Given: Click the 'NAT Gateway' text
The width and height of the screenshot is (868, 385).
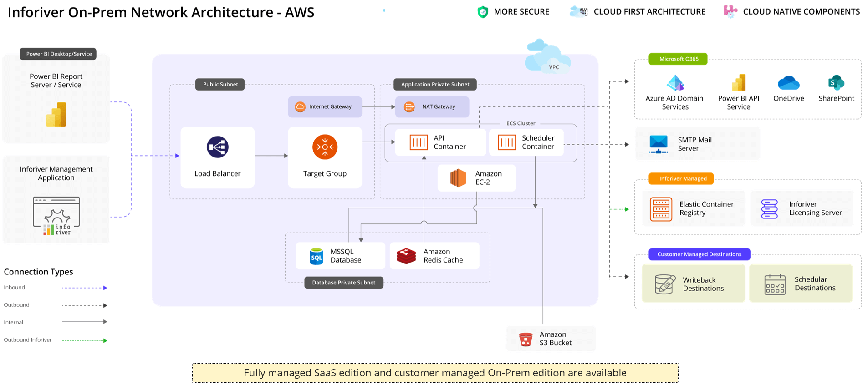Looking at the screenshot, I should (439, 107).
